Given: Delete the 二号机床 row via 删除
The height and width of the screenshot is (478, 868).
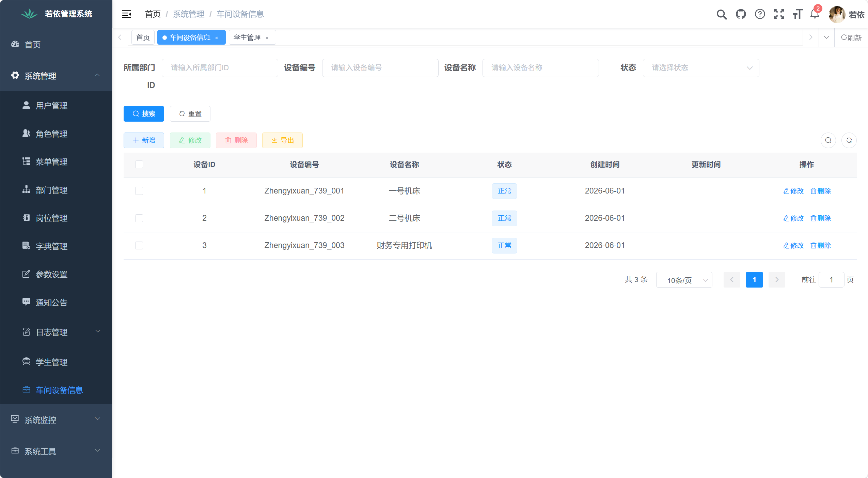Looking at the screenshot, I should click(x=821, y=218).
